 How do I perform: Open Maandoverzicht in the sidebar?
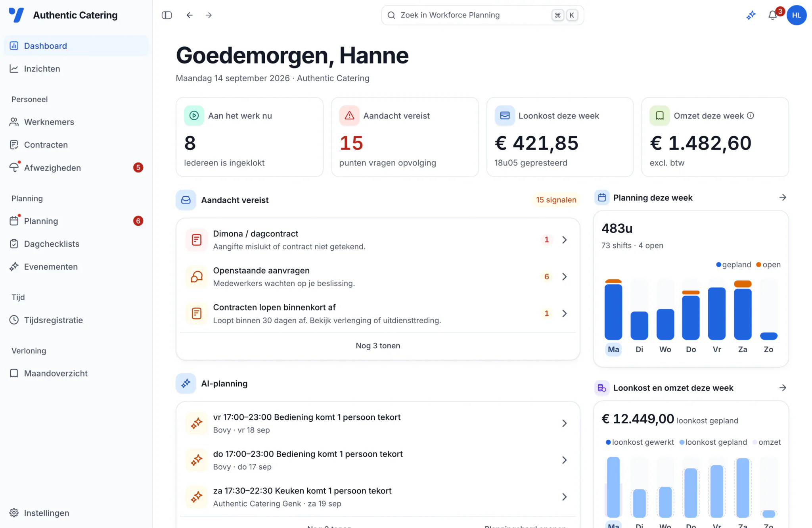coord(76,373)
